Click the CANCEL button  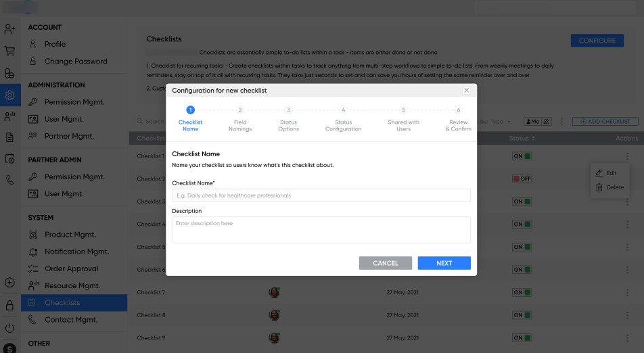(386, 263)
